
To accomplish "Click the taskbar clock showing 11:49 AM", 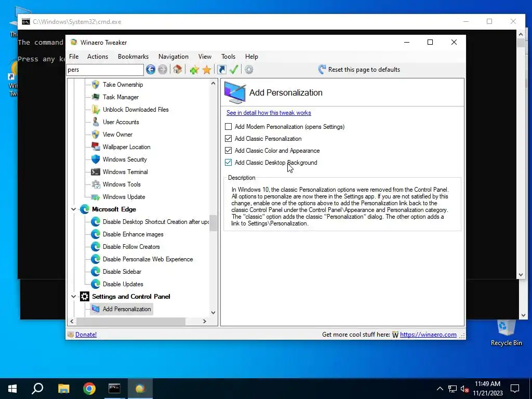I will pyautogui.click(x=487, y=389).
